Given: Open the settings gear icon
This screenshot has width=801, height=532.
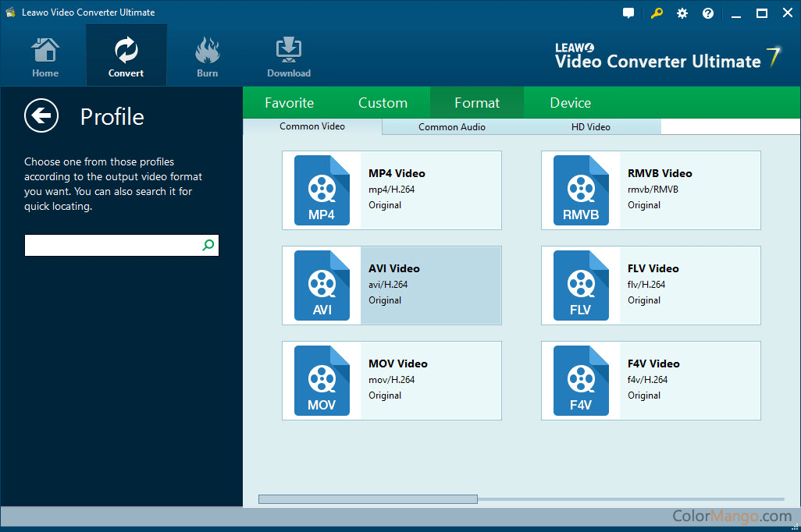Looking at the screenshot, I should point(682,13).
